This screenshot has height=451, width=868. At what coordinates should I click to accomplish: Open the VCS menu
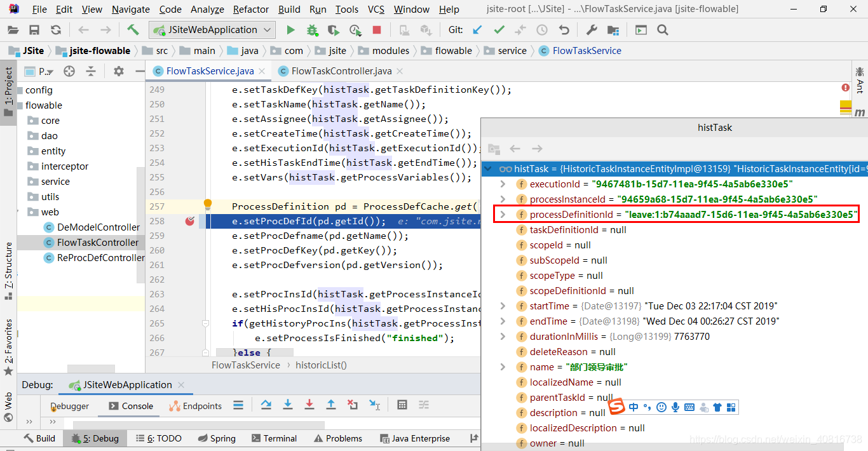click(x=376, y=10)
